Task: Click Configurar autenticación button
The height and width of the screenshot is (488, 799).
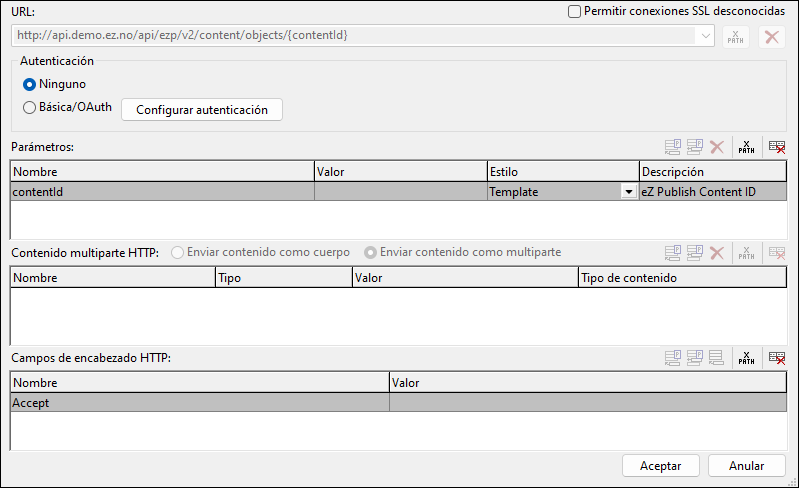Action: coord(202,110)
